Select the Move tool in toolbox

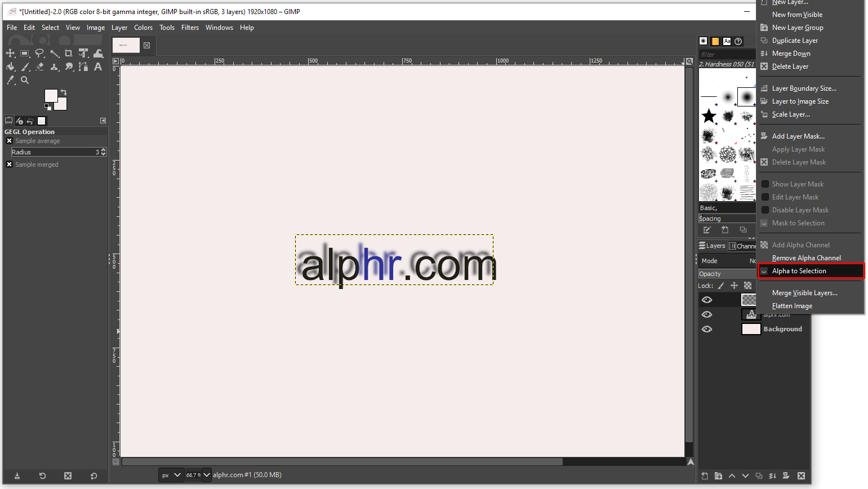tap(10, 54)
